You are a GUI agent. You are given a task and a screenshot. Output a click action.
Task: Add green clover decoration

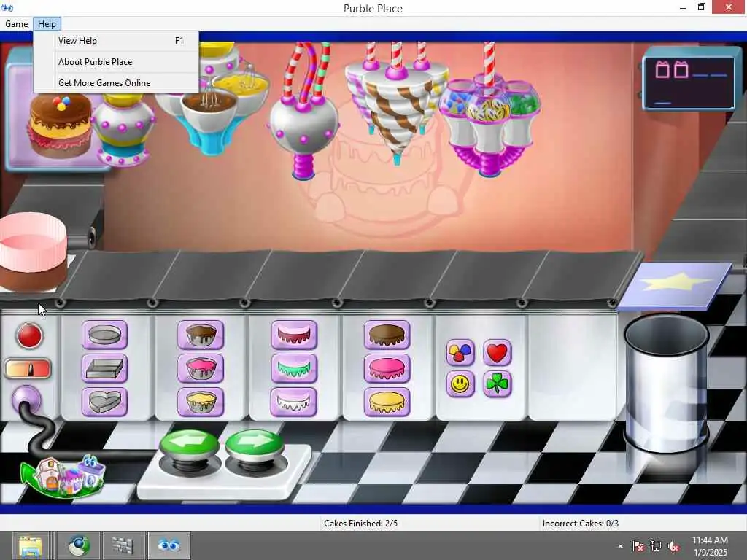click(498, 384)
